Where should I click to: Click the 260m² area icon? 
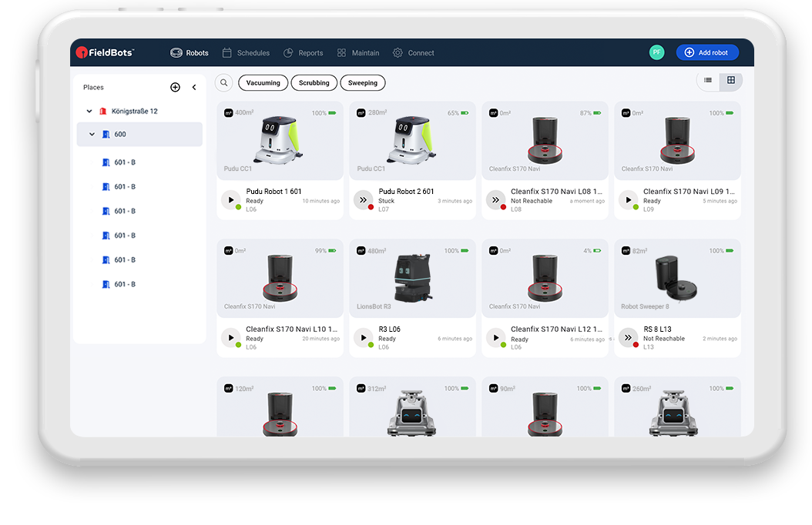coord(626,389)
